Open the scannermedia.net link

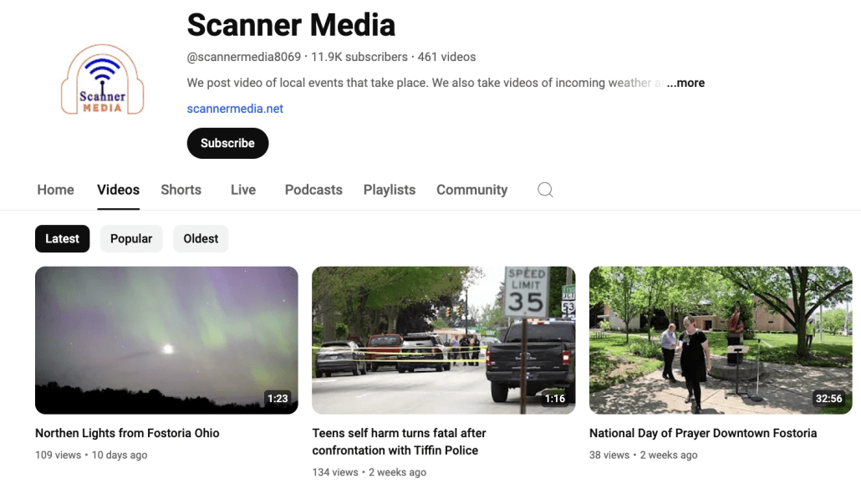coord(235,109)
